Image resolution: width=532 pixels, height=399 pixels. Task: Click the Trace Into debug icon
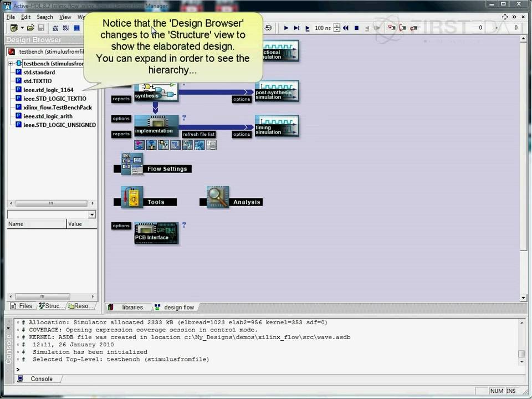click(392, 28)
